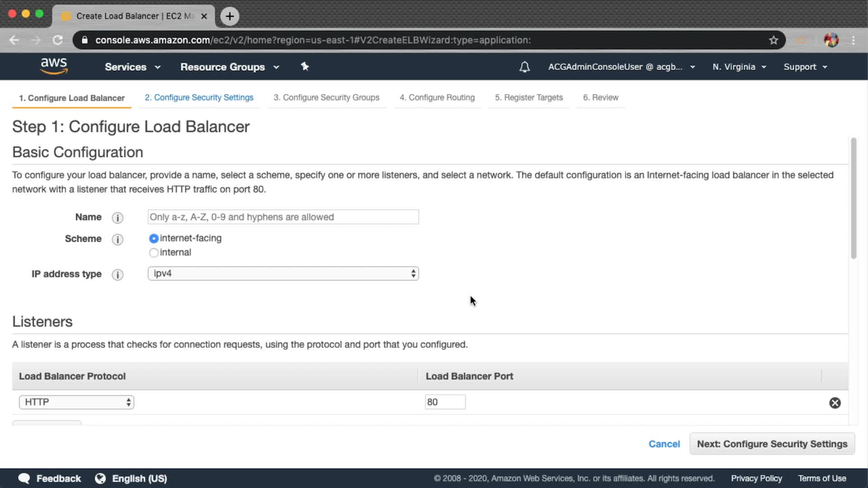Click info icon next to Name

point(118,218)
